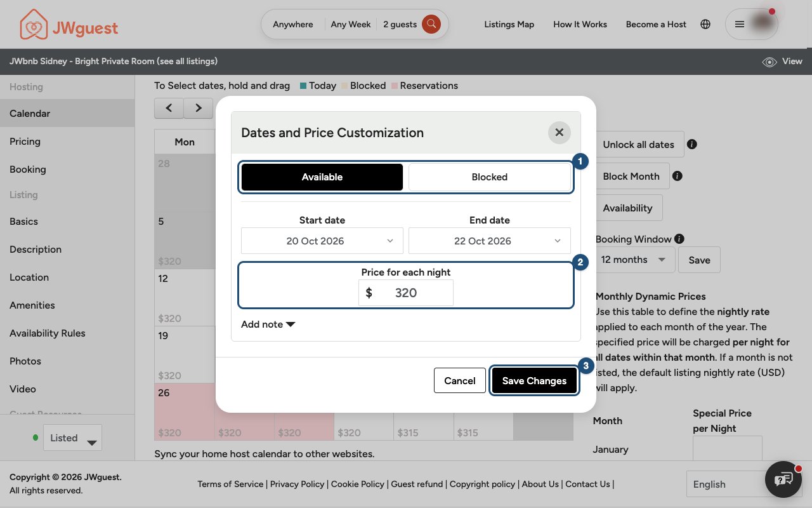
Task: Open the End date dropdown
Action: click(490, 241)
